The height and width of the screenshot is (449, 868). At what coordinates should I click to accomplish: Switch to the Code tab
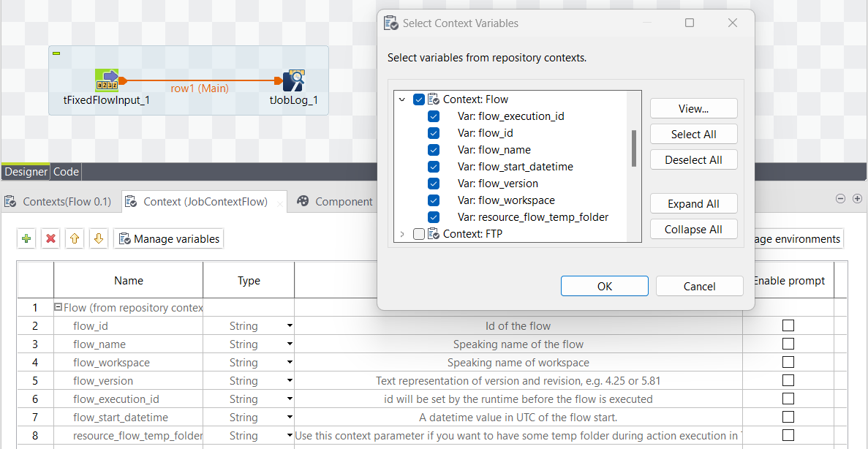pyautogui.click(x=66, y=171)
